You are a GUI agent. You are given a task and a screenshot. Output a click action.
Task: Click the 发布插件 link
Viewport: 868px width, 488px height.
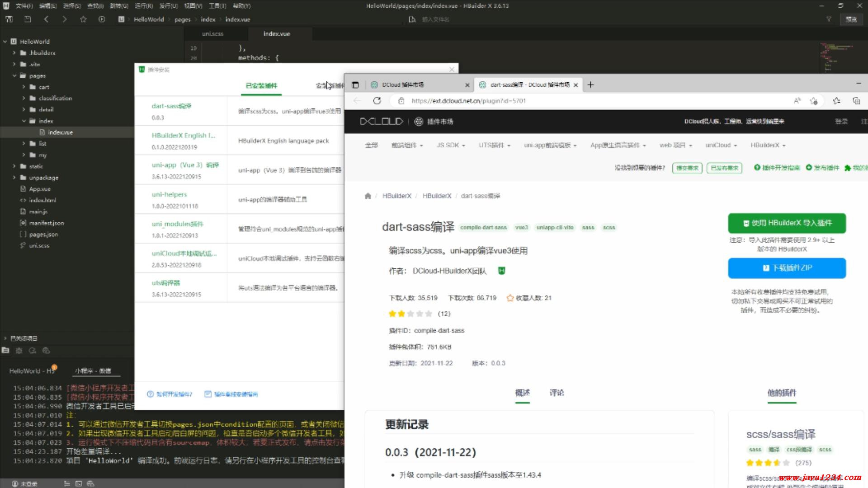tap(822, 168)
